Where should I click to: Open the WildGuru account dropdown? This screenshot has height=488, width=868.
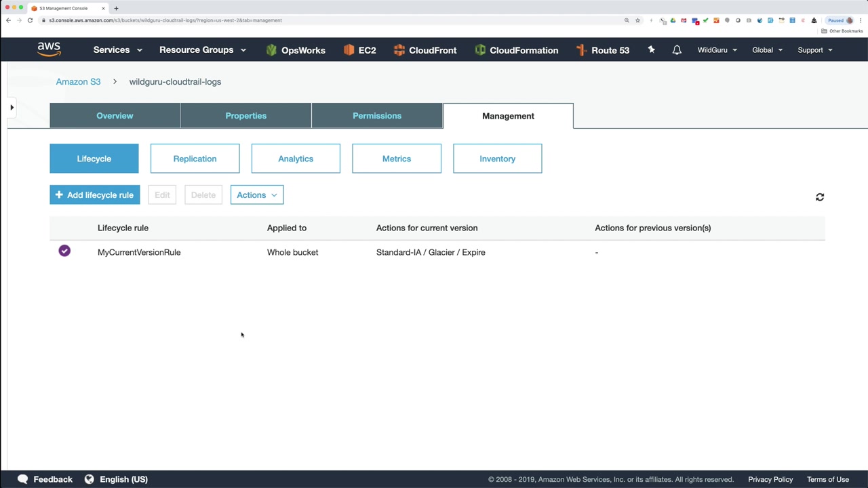717,50
